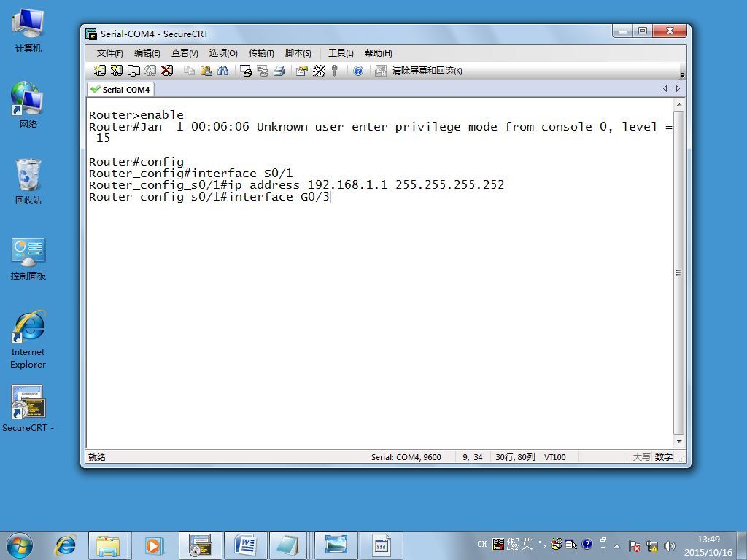Open the 选项(O) menu
This screenshot has height=560, width=747.
click(x=223, y=53)
